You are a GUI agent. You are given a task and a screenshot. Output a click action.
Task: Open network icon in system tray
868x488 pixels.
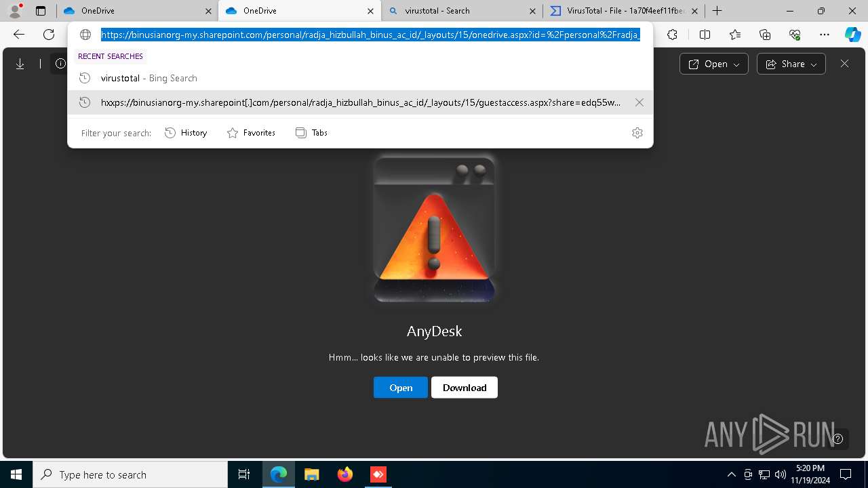pos(764,474)
